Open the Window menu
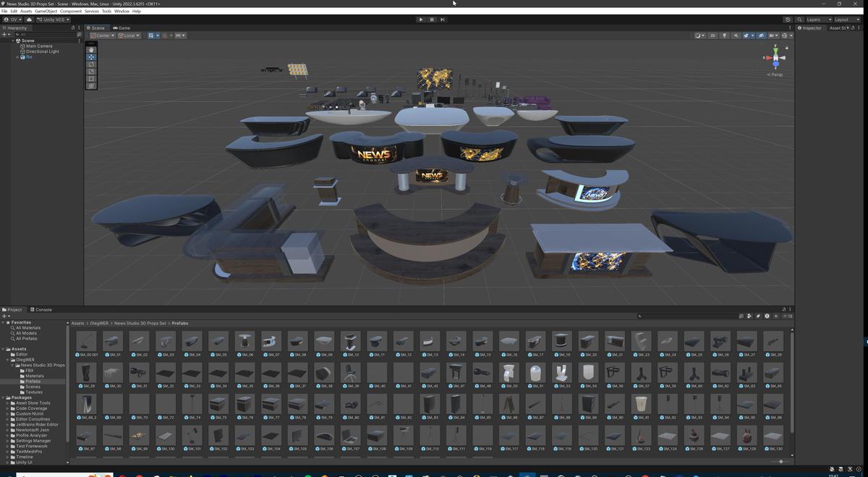This screenshot has height=477, width=868. (122, 12)
